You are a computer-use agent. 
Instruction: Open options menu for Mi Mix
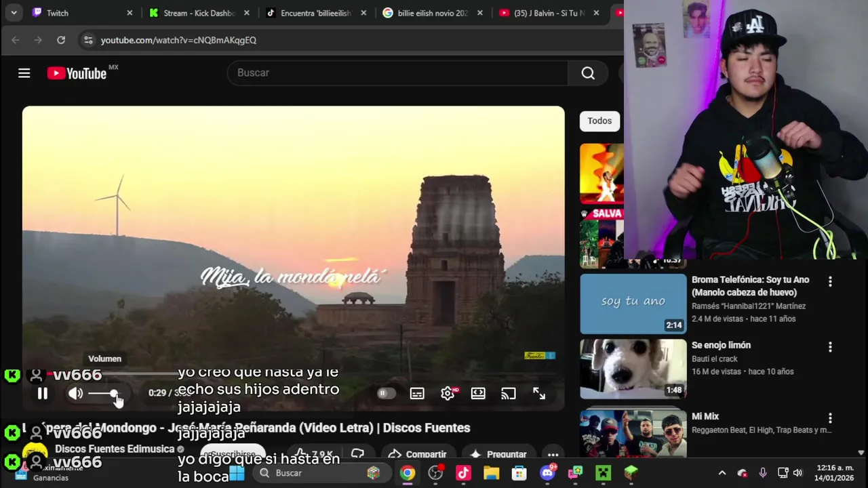830,418
